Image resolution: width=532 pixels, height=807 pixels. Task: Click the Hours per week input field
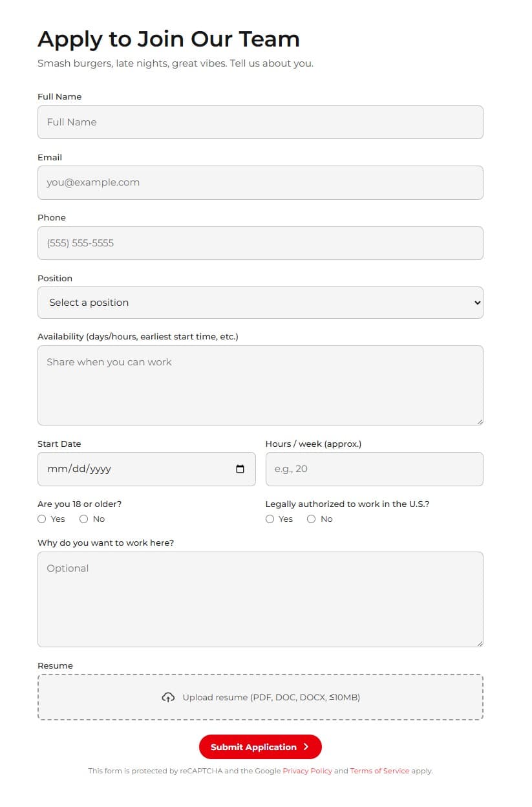[x=374, y=468]
